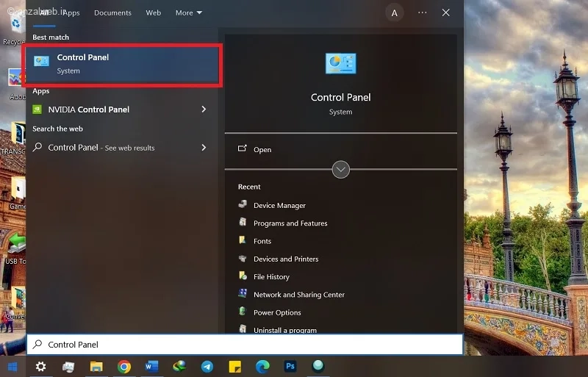Image resolution: width=588 pixels, height=377 pixels.
Task: Click the Devices and Printers icon
Action: click(x=243, y=258)
